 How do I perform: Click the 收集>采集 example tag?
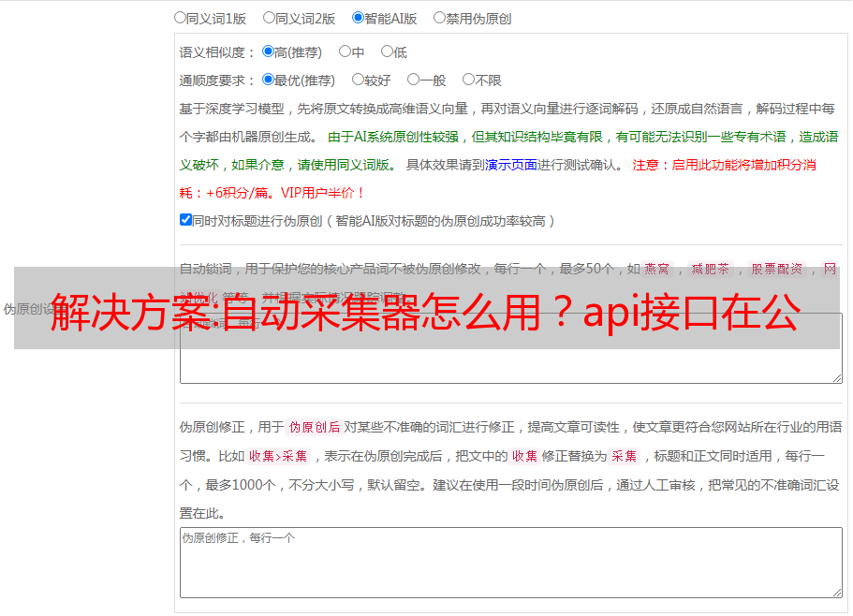[278, 456]
